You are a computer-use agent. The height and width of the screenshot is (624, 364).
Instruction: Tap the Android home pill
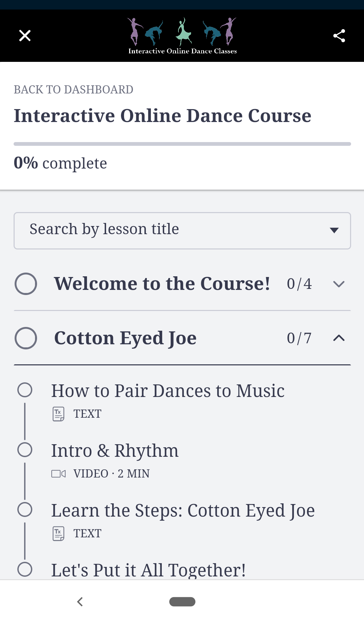[x=182, y=602]
